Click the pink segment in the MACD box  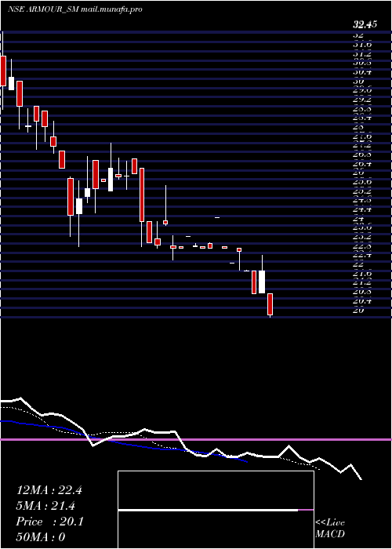(306, 510)
